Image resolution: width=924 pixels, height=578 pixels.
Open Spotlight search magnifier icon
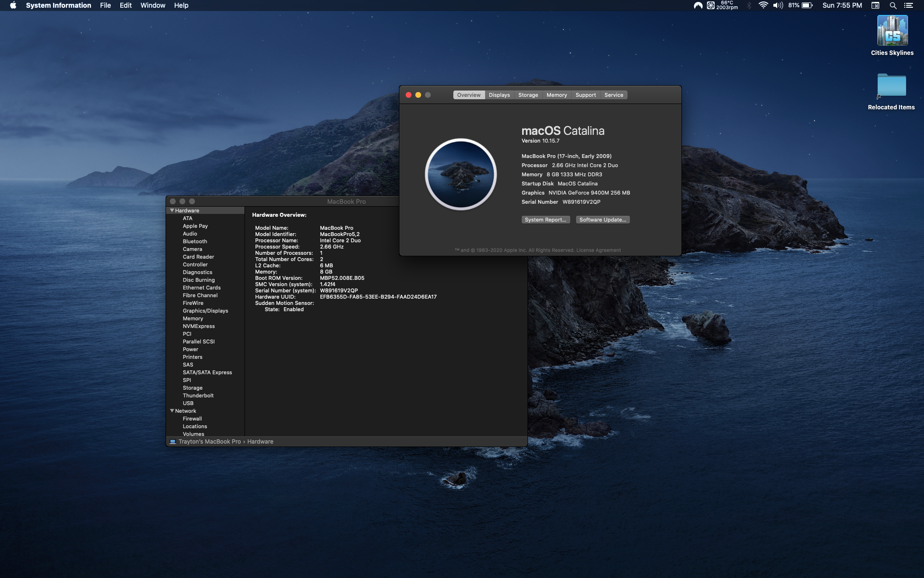[893, 5]
